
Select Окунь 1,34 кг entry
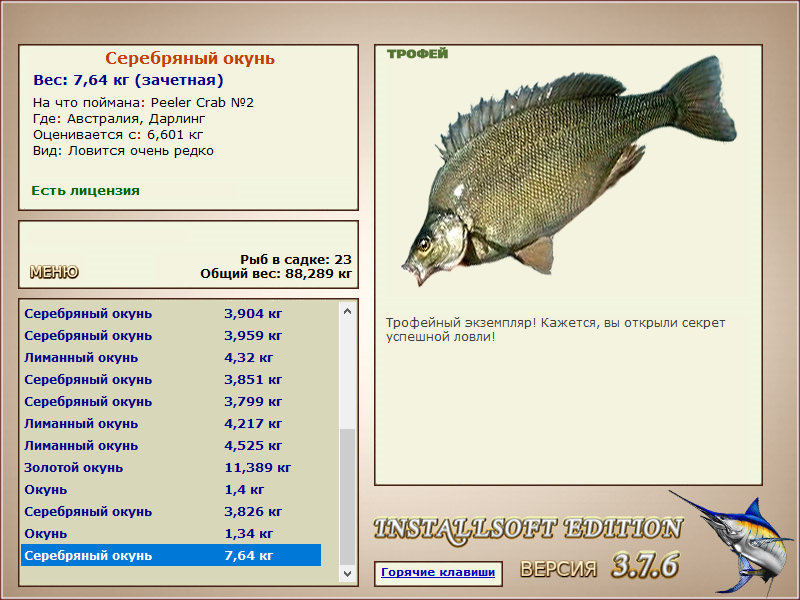[x=171, y=534]
